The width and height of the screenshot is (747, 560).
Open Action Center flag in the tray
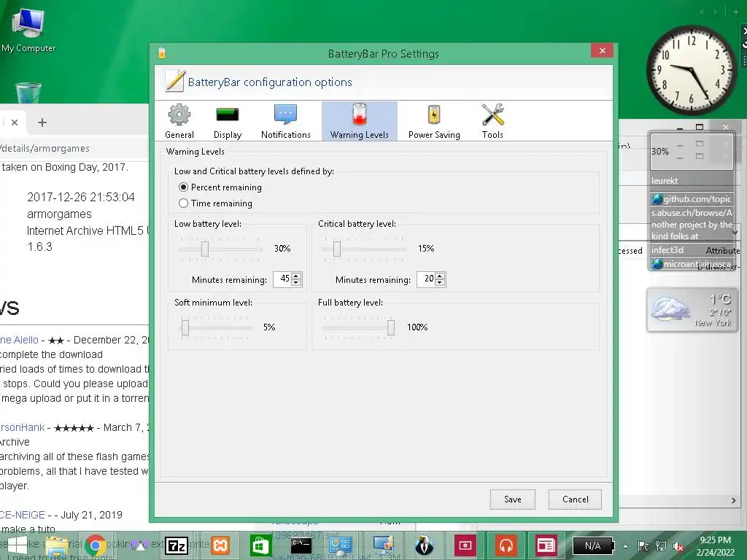pyautogui.click(x=643, y=546)
